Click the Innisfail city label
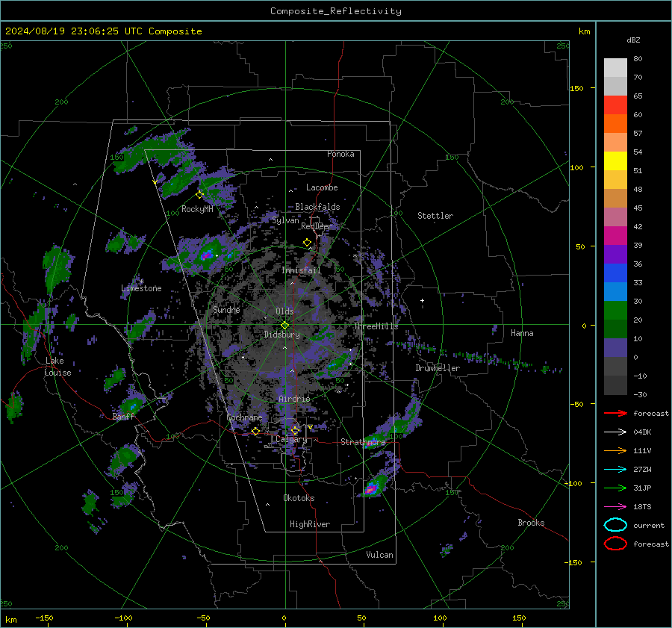 click(x=301, y=270)
